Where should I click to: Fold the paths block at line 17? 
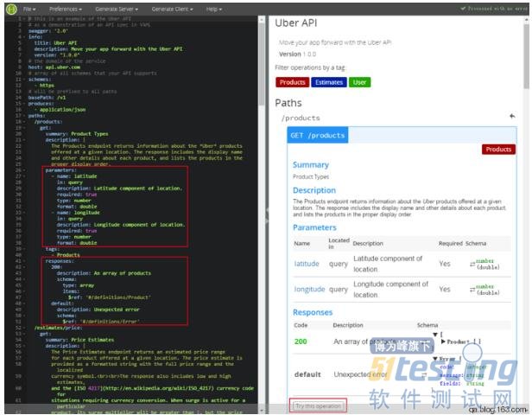[24, 116]
